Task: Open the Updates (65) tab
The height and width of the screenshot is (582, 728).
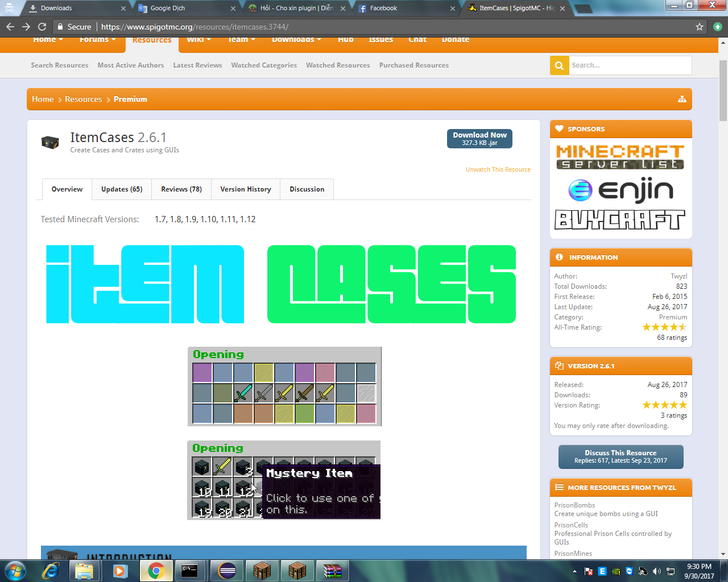Action: 122,189
